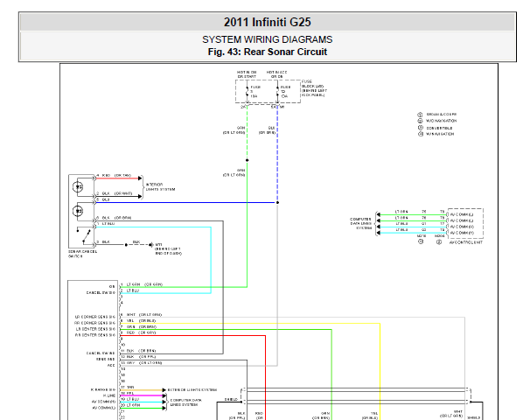Select module pin 5 "WHT (OR LT GRN)" label
This screenshot has width=530, height=420.
144,314
